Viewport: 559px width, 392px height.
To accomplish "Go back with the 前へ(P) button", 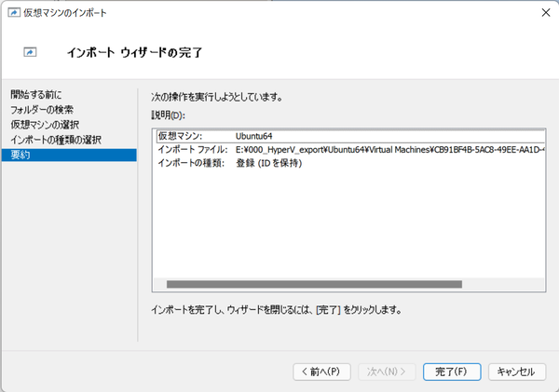I will tap(321, 372).
